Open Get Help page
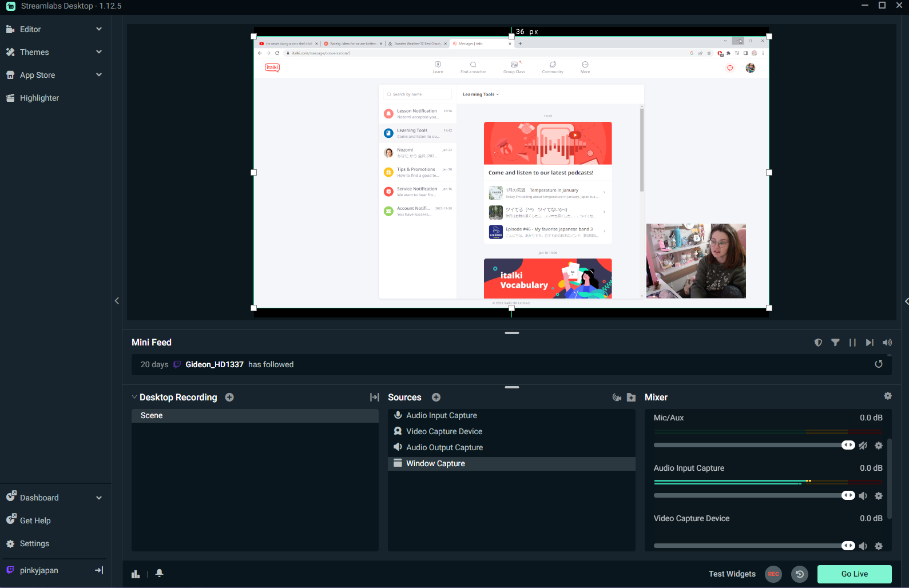This screenshot has height=588, width=909. [x=35, y=521]
